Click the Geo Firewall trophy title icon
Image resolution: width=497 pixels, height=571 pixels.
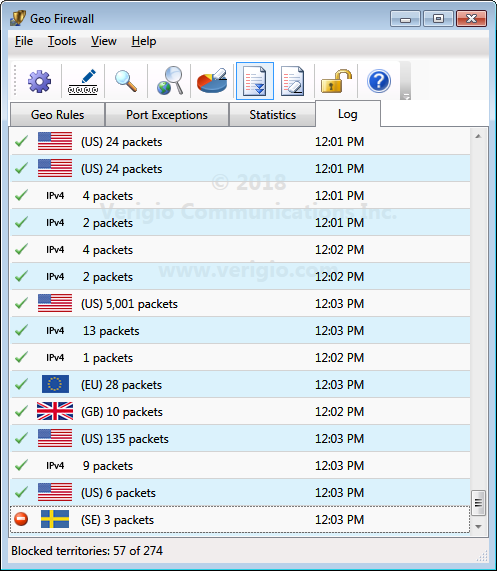18,18
